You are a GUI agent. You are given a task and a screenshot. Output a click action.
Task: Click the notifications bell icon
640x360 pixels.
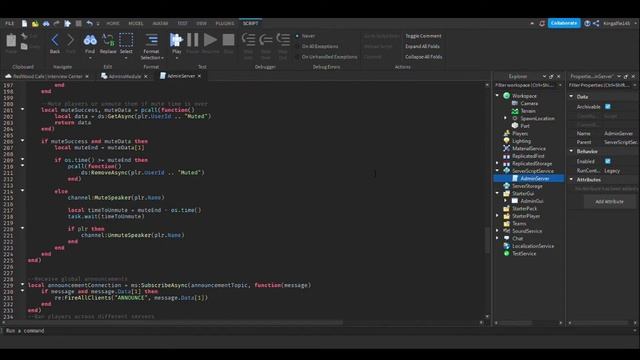[542, 24]
